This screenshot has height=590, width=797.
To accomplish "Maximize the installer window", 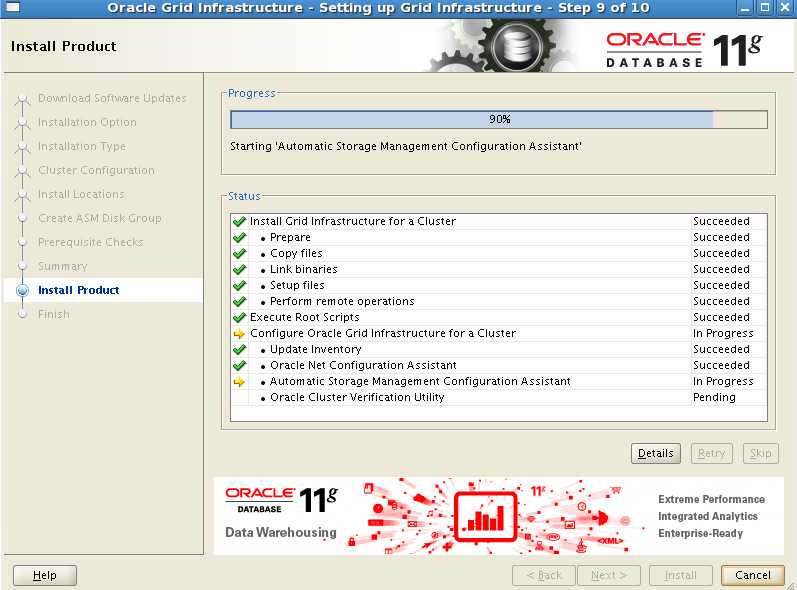I will tap(764, 8).
